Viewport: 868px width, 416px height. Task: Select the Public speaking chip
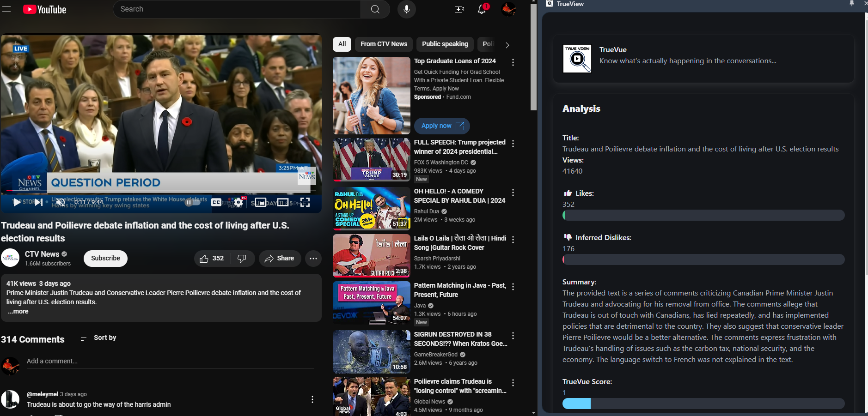point(445,44)
